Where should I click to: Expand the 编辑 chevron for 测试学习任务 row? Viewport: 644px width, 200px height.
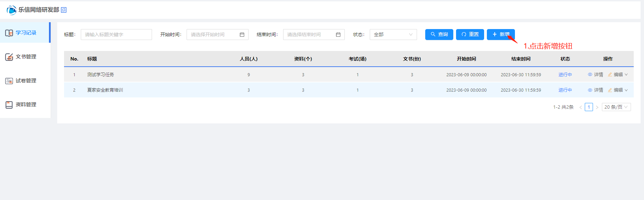click(626, 75)
